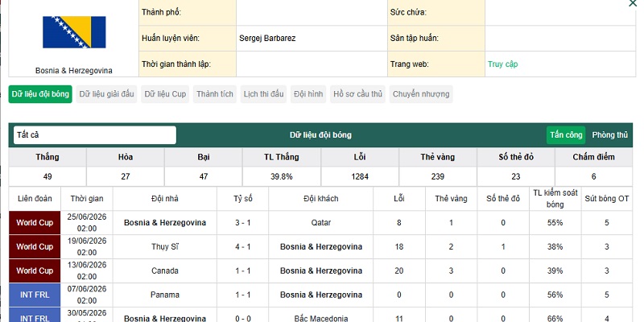Click the TL kiểm soát bóng column header
Image resolution: width=644 pixels, height=322 pixels.
point(555,199)
